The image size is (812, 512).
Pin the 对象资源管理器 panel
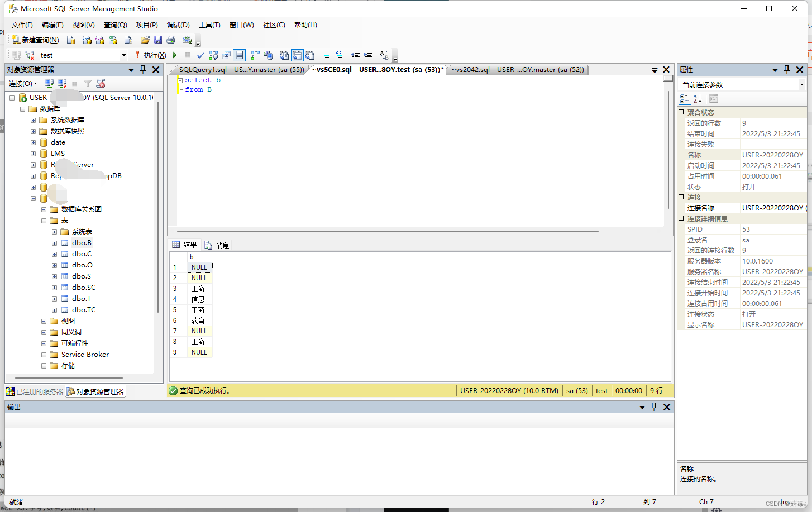click(x=143, y=69)
